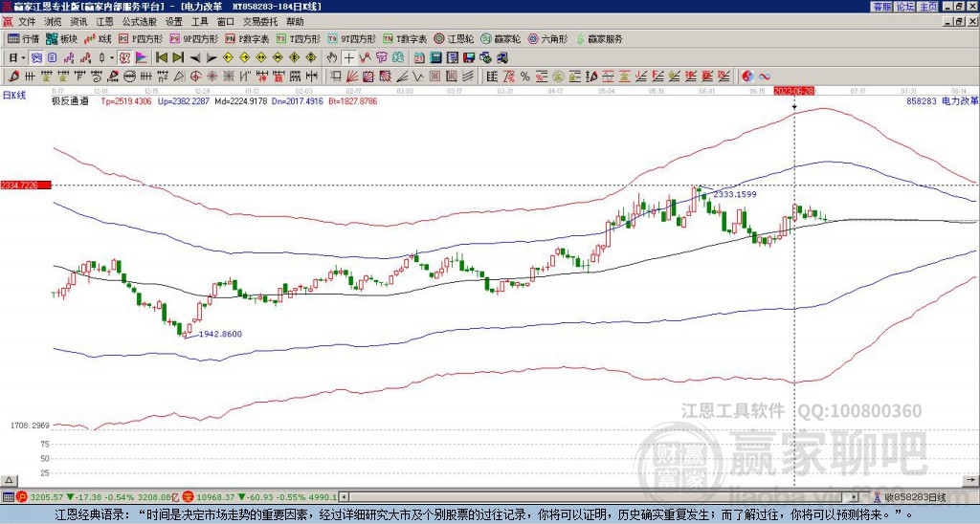Image resolution: width=980 pixels, height=524 pixels.
Task: Open the 9T四方形 tool
Action: (x=351, y=38)
